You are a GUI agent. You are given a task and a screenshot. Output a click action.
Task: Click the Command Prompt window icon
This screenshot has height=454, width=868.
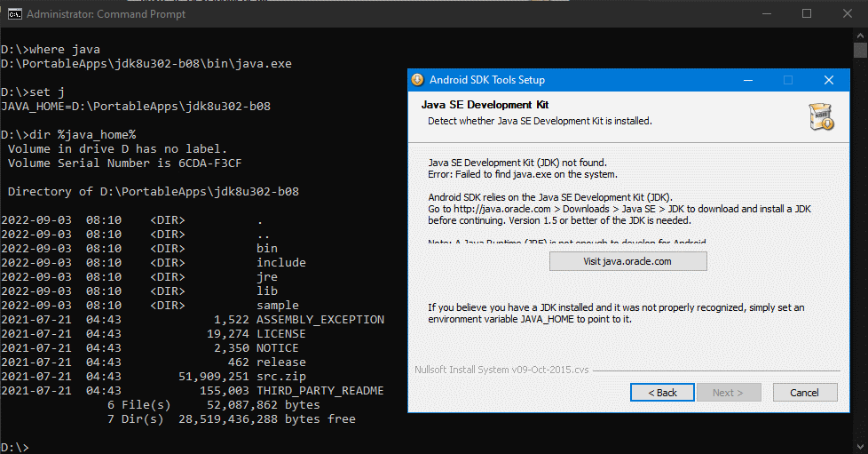(x=14, y=14)
